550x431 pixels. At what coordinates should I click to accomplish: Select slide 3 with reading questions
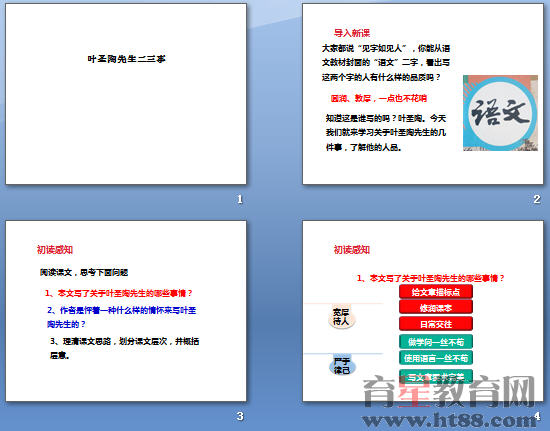pos(126,311)
